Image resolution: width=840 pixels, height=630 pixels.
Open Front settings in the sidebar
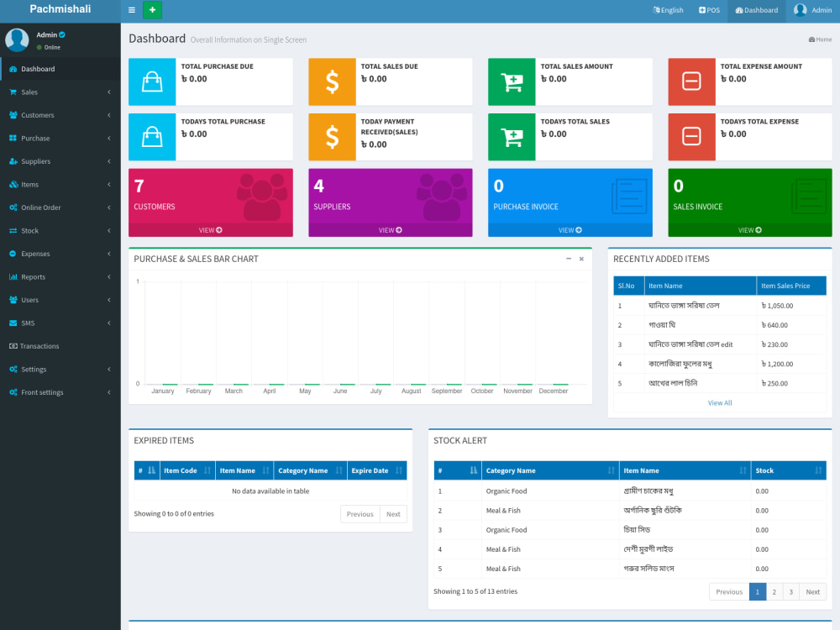pyautogui.click(x=60, y=392)
